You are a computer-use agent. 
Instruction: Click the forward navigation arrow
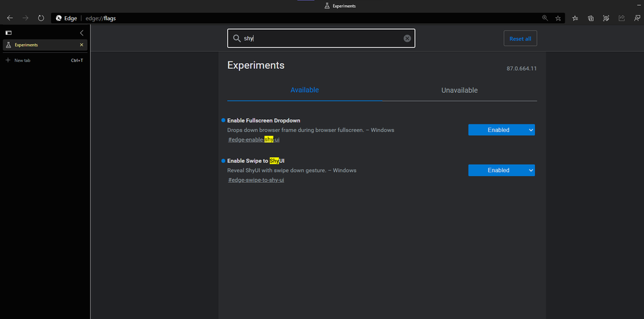pos(25,18)
